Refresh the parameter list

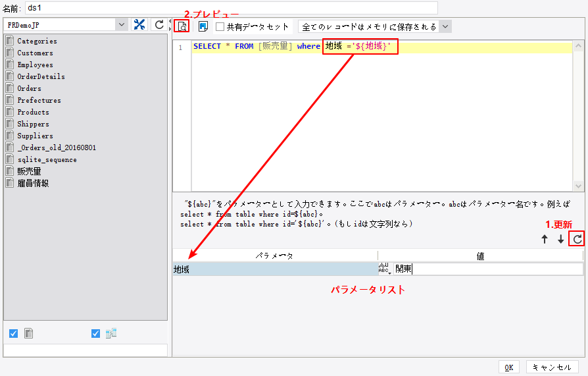pyautogui.click(x=577, y=239)
